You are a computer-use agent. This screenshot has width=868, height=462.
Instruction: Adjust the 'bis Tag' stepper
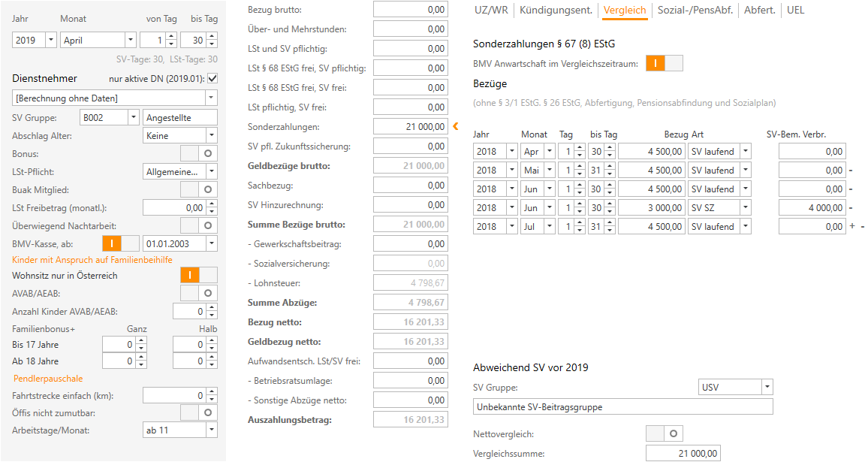point(212,40)
